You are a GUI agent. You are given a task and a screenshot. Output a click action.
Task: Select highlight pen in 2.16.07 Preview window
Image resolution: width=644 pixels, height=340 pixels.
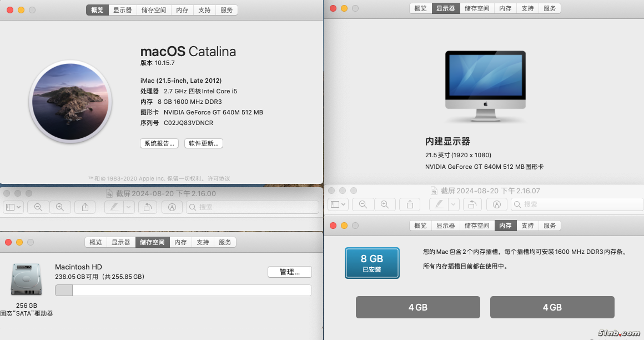tap(439, 204)
